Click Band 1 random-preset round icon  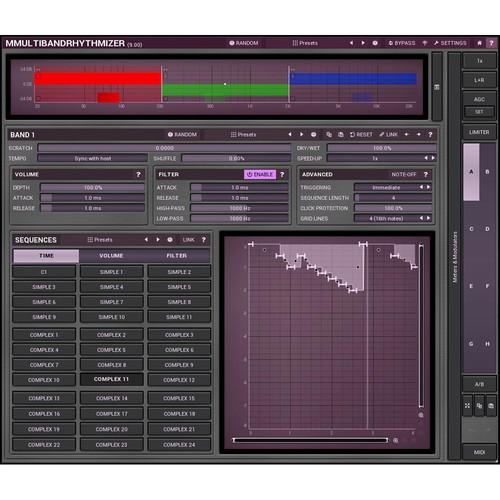314,134
